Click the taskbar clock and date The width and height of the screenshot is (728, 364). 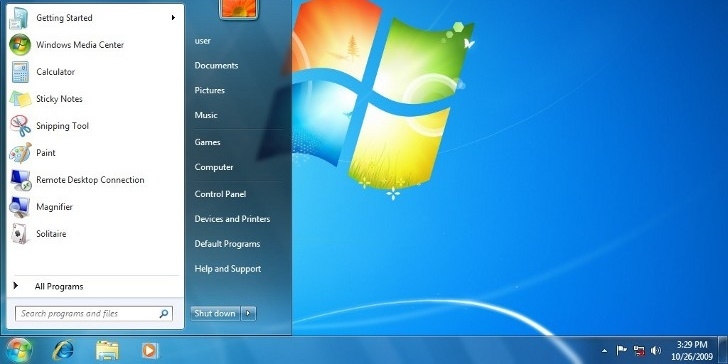click(692, 351)
